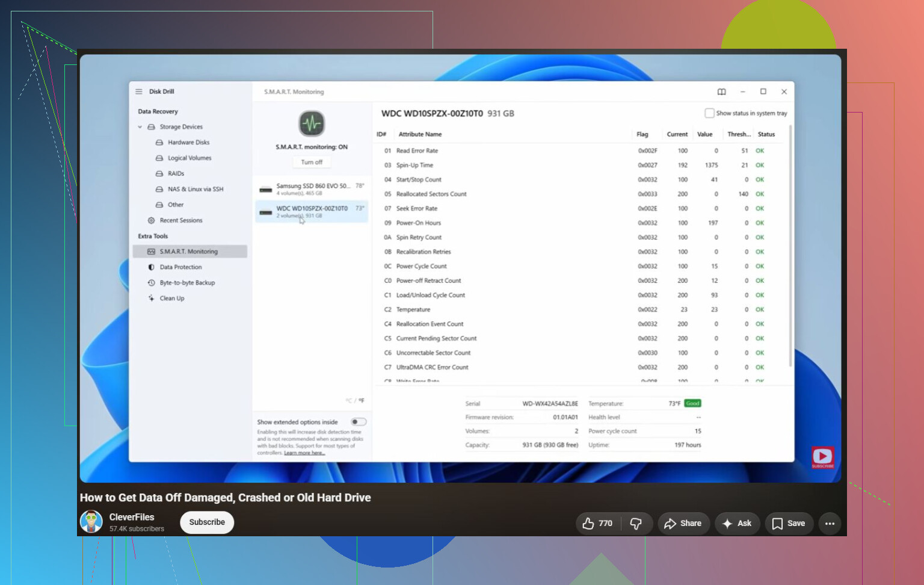Dislike the video with thumbs down

636,524
